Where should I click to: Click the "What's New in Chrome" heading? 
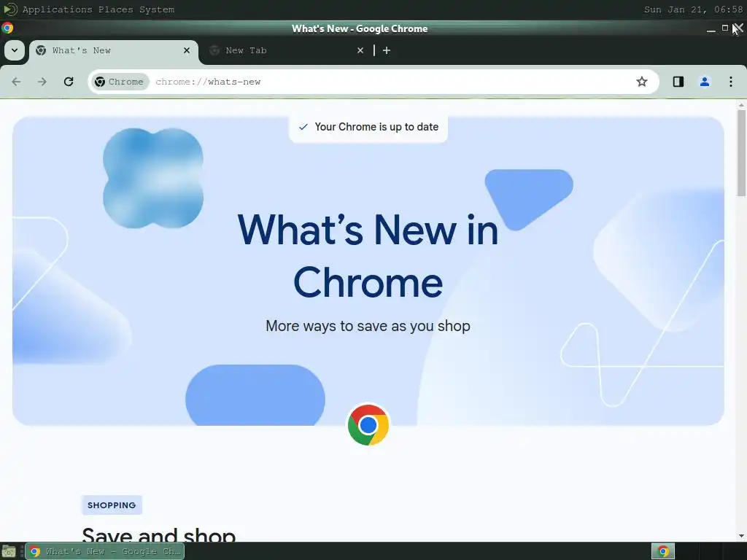point(368,256)
